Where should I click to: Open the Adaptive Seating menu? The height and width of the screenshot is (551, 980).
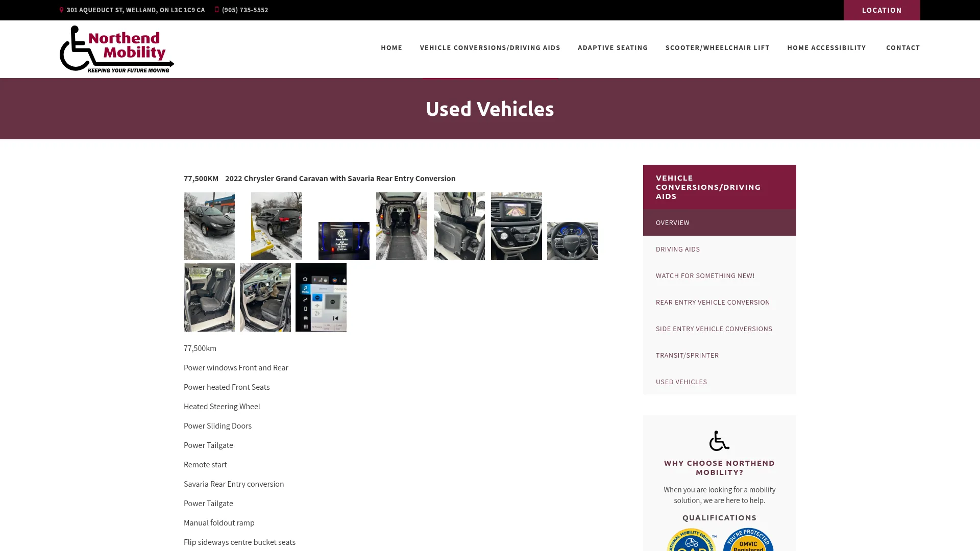(612, 47)
